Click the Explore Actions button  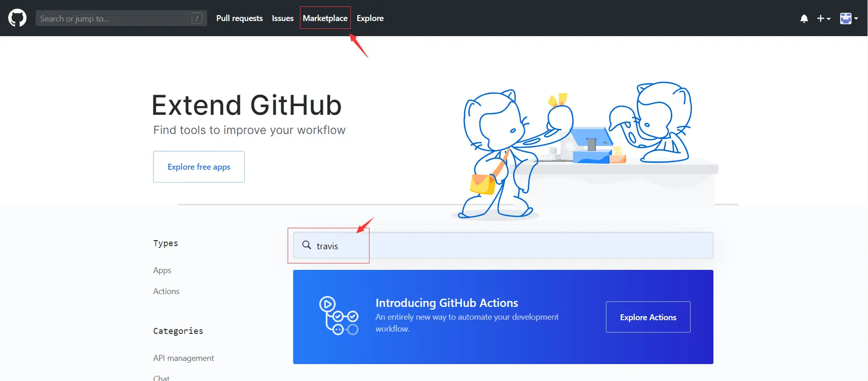pos(648,317)
